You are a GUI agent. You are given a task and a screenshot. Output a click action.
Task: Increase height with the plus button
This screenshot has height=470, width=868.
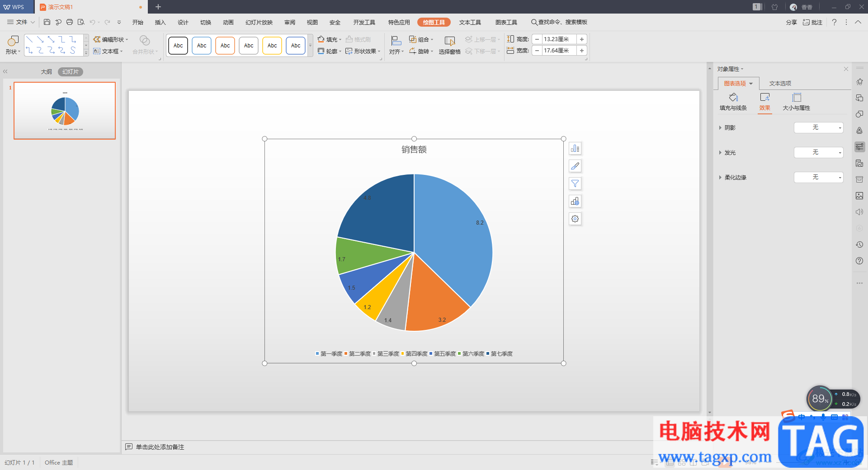[582, 39]
